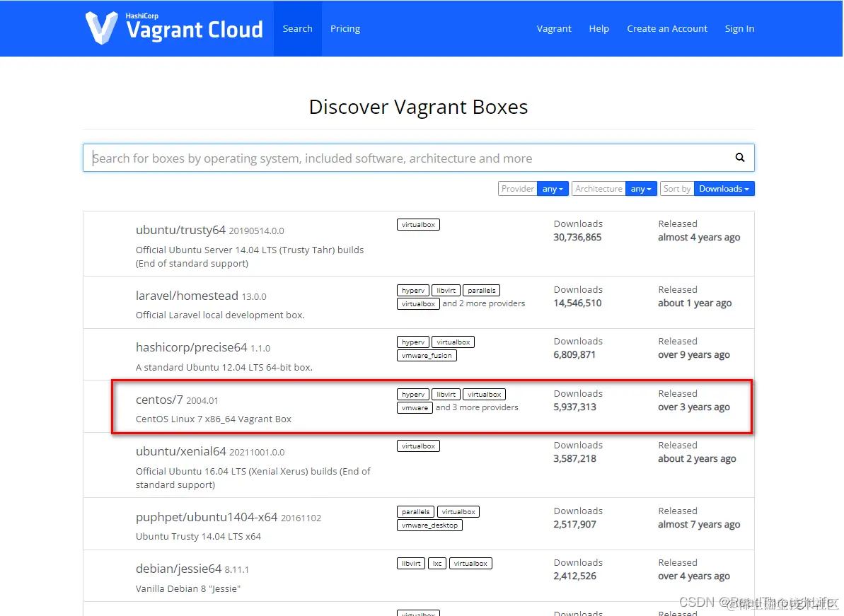This screenshot has height=616, width=844.
Task: Open the Architecture any dropdown
Action: tap(640, 189)
